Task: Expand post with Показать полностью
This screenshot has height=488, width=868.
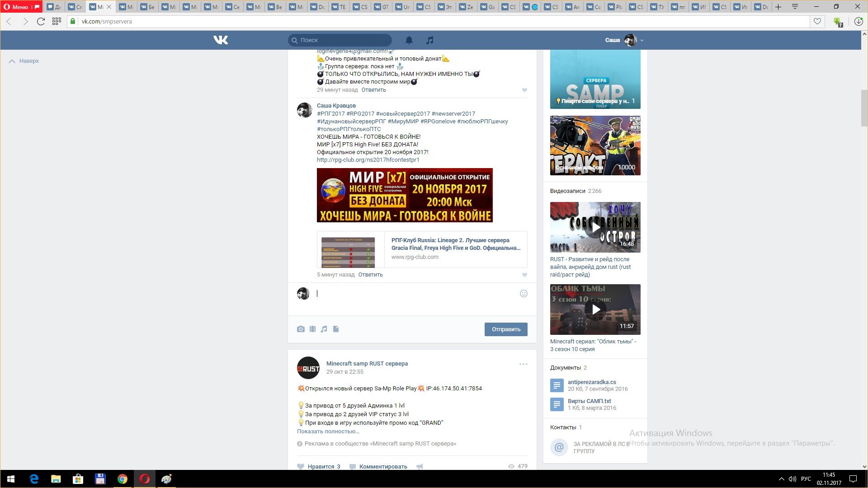Action: coord(328,431)
